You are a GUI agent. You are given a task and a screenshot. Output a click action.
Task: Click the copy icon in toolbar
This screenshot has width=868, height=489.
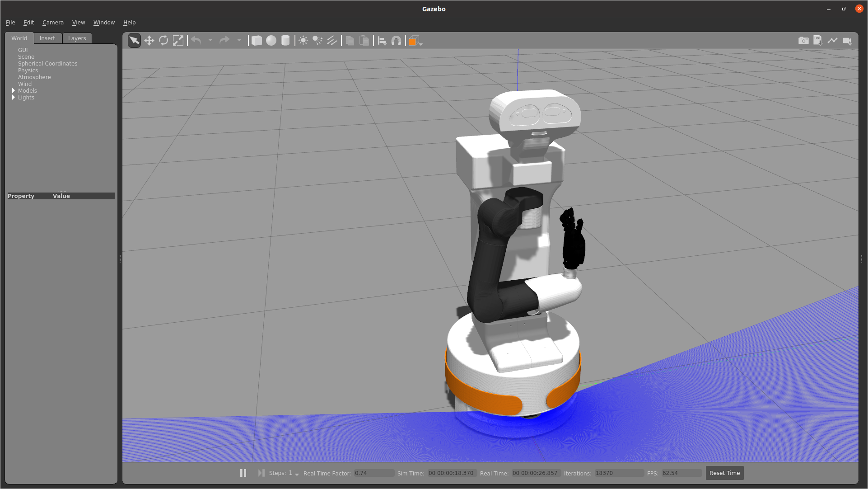(350, 41)
